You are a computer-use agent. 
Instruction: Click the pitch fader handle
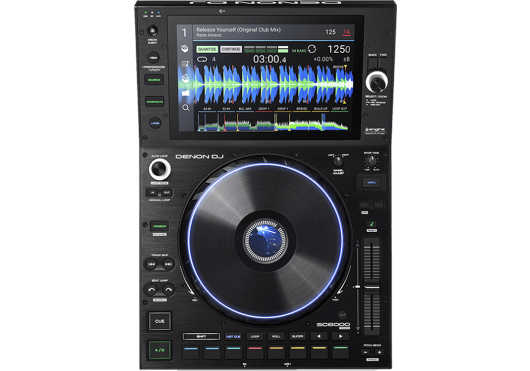[372, 287]
